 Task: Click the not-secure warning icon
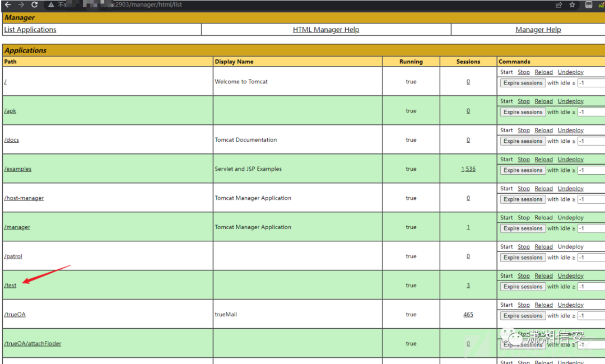pos(51,4)
